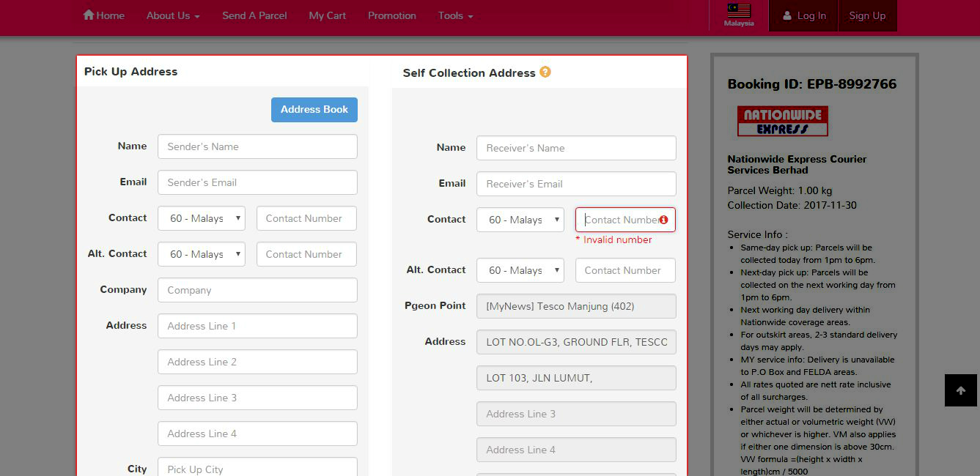
Task: Click the scroll-to-top arrow button
Action: point(960,390)
